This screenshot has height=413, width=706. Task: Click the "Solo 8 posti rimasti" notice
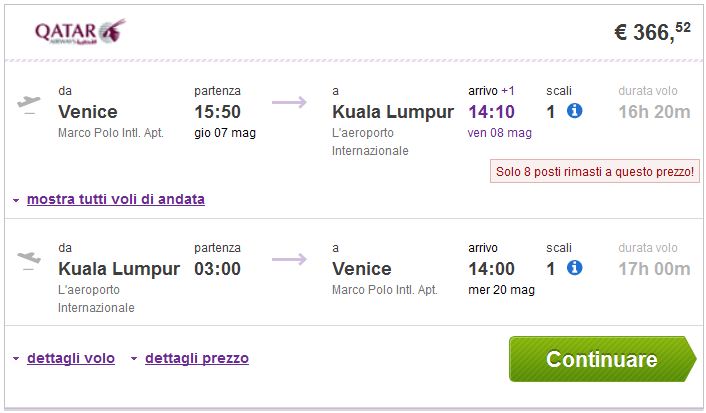pyautogui.click(x=594, y=171)
